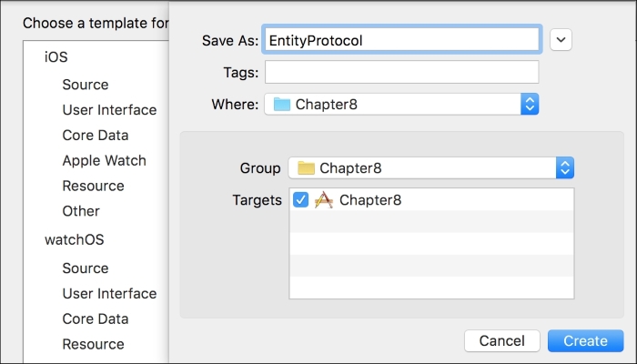
Task: Click the Cancel button
Action: (502, 341)
